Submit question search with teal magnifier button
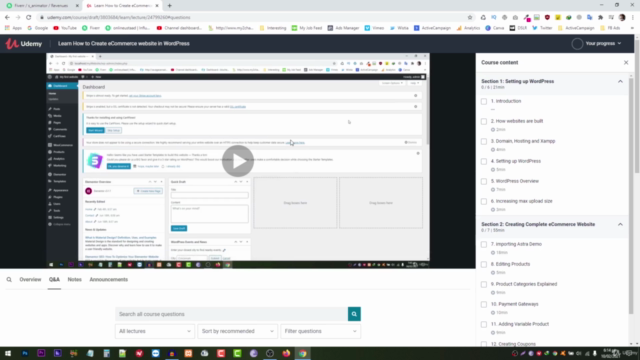 [354, 314]
